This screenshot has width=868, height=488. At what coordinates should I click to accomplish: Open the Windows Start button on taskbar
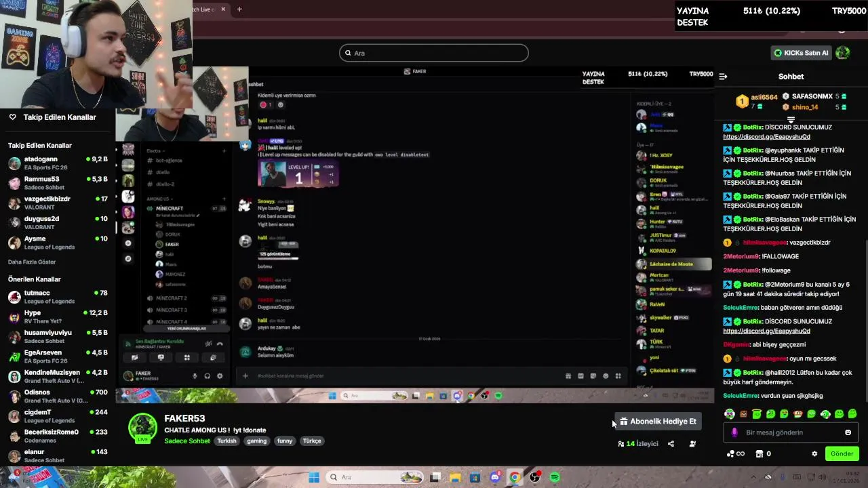point(314,477)
